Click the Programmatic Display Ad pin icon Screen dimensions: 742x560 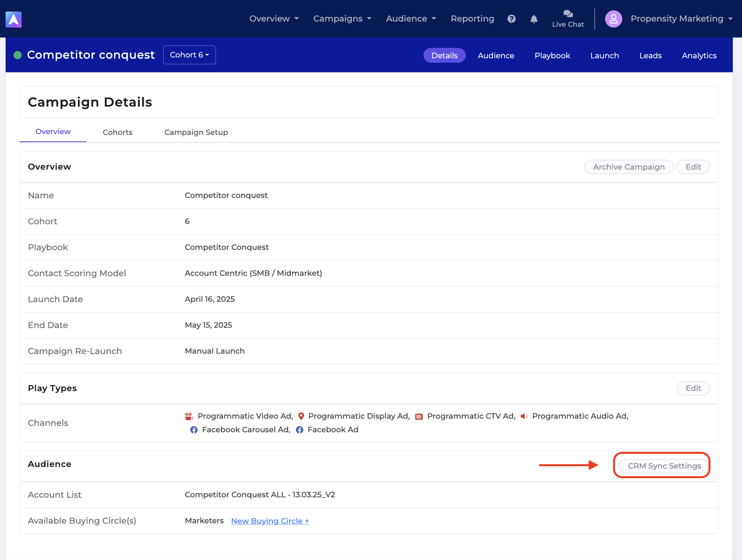coord(301,416)
